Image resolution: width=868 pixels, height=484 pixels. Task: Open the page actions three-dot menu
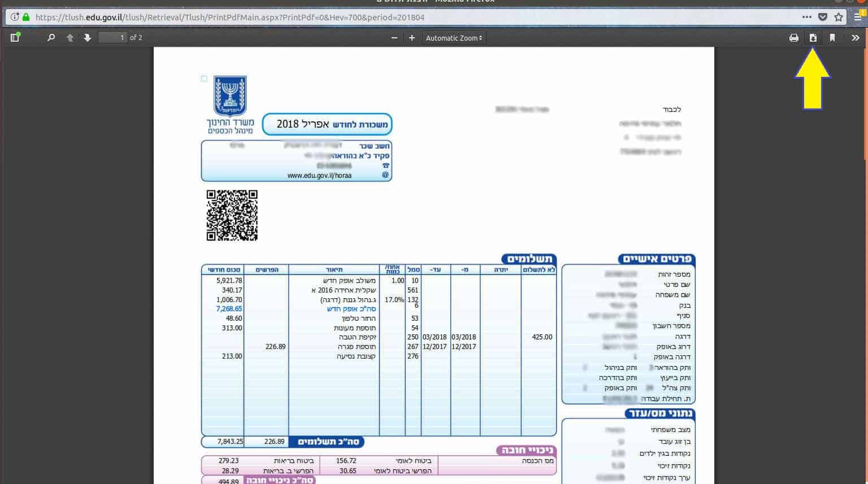pyautogui.click(x=806, y=17)
